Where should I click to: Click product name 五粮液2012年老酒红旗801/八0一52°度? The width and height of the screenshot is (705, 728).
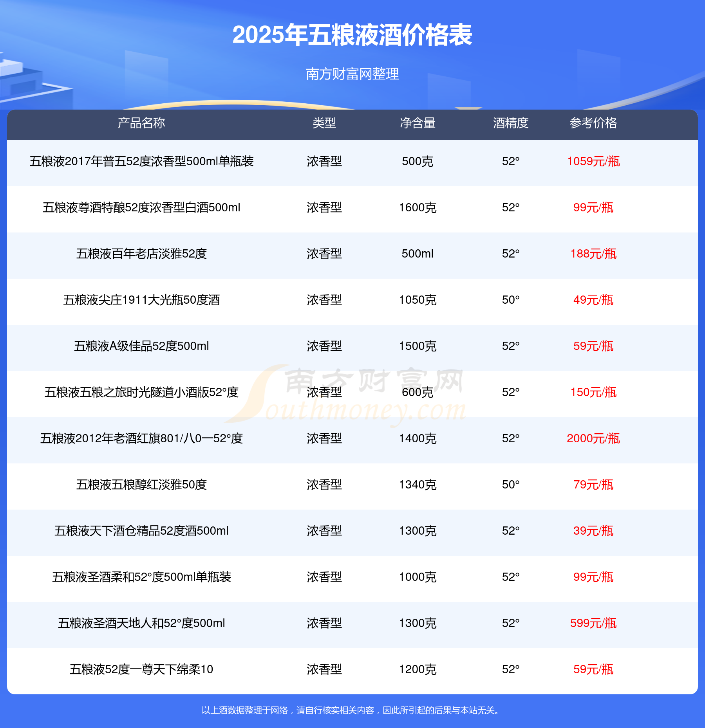tap(141, 438)
